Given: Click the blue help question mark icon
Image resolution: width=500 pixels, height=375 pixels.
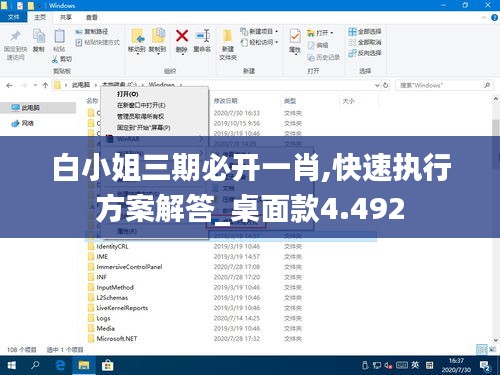Looking at the screenshot, I should [x=494, y=18].
